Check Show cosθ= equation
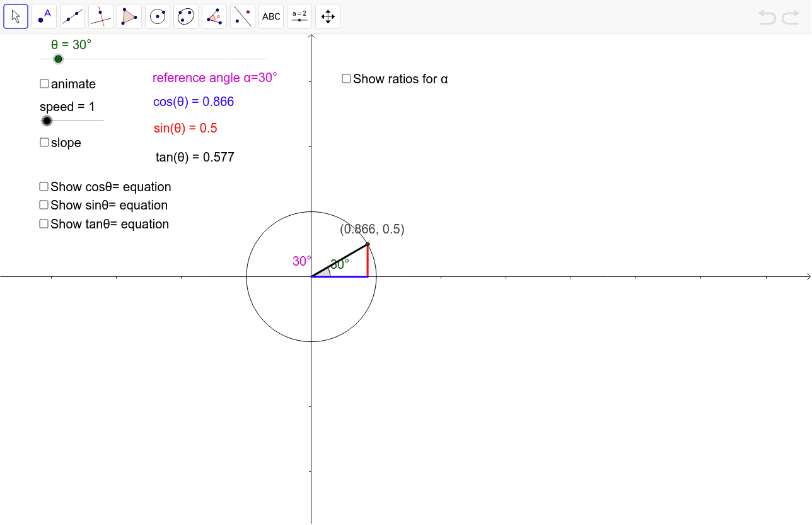 (x=43, y=187)
